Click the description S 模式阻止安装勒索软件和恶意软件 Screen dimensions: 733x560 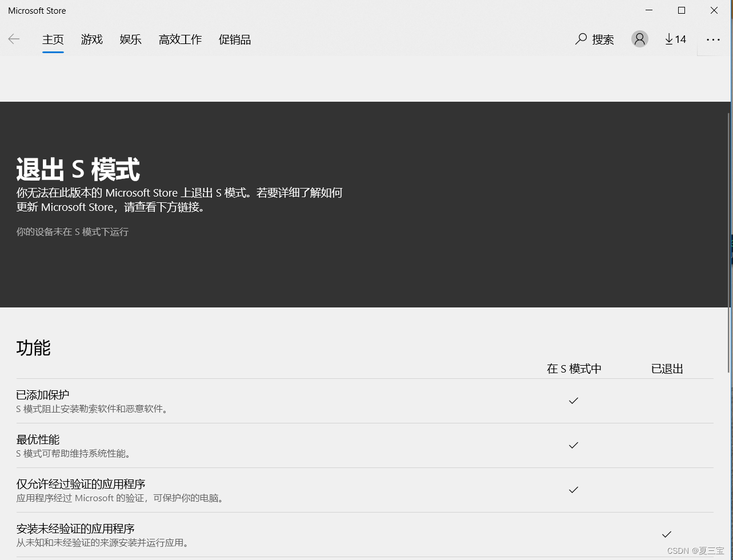pos(93,409)
